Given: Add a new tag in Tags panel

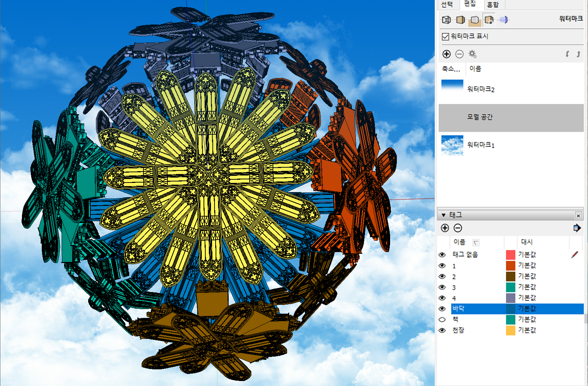Looking at the screenshot, I should point(445,228).
